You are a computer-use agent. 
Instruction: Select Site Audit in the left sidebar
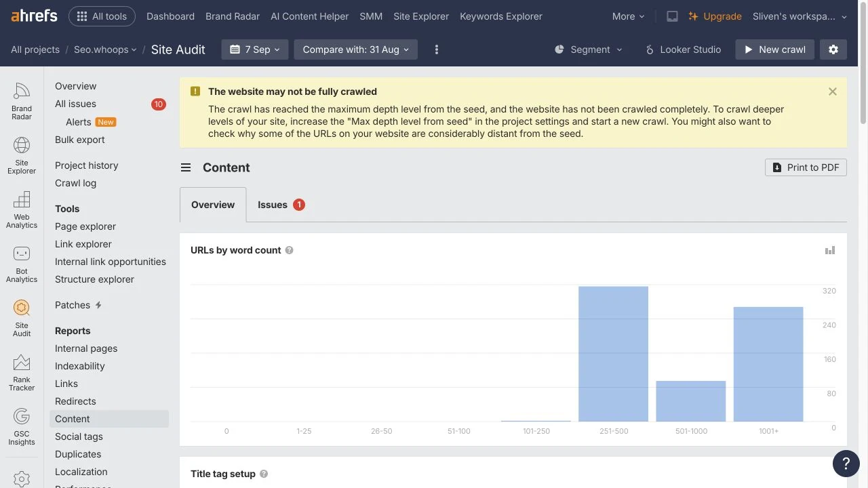22,319
